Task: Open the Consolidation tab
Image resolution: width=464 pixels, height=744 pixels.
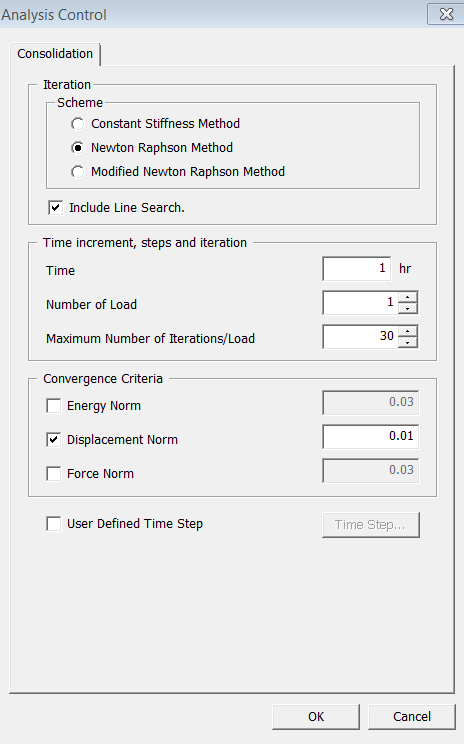Action: (55, 54)
